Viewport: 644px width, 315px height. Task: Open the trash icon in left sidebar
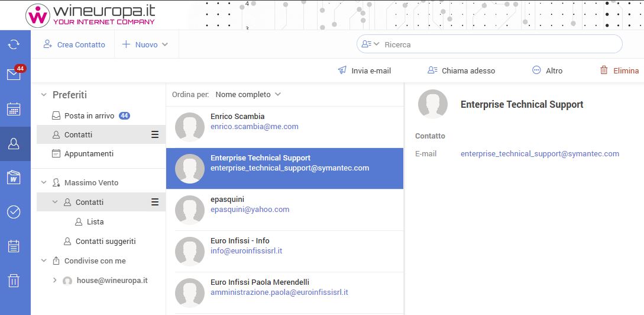tap(14, 281)
